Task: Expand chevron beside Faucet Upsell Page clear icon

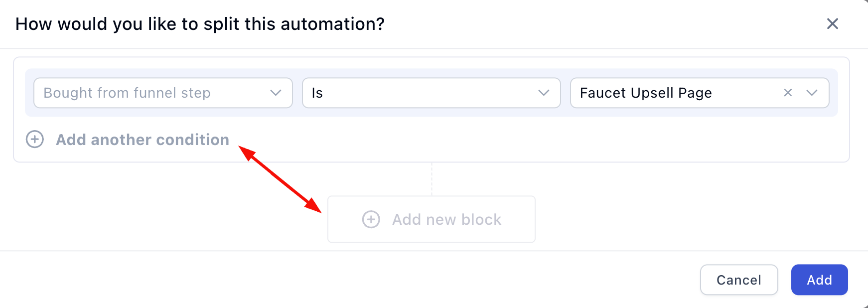Action: 812,93
